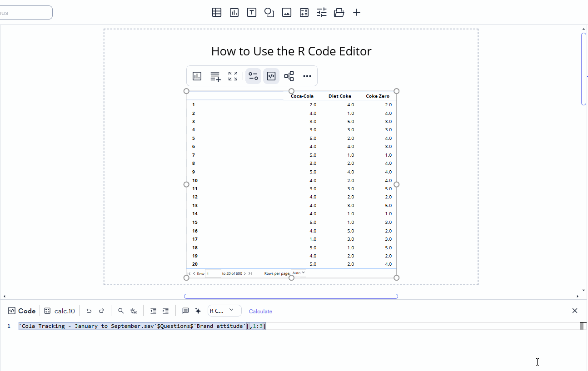
Task: Expand output to full screen via arrows icon
Action: click(233, 76)
